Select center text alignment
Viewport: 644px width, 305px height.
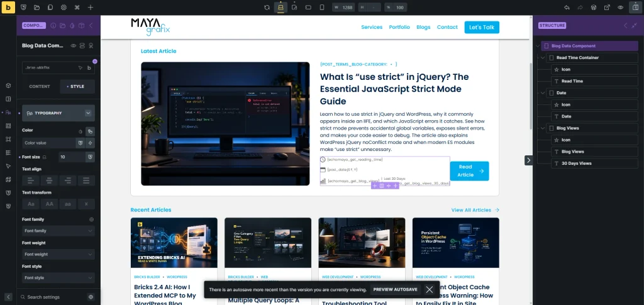pos(49,180)
